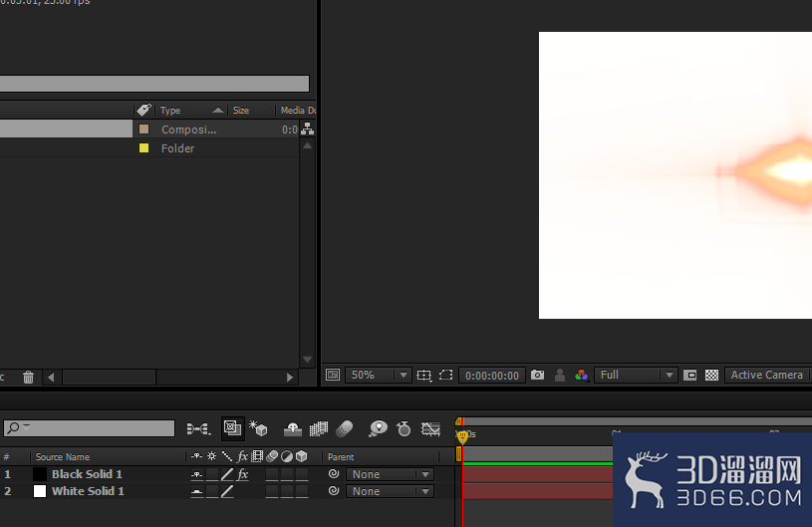
Task: Toggle shy switch on White Solid 1
Action: pos(197,491)
